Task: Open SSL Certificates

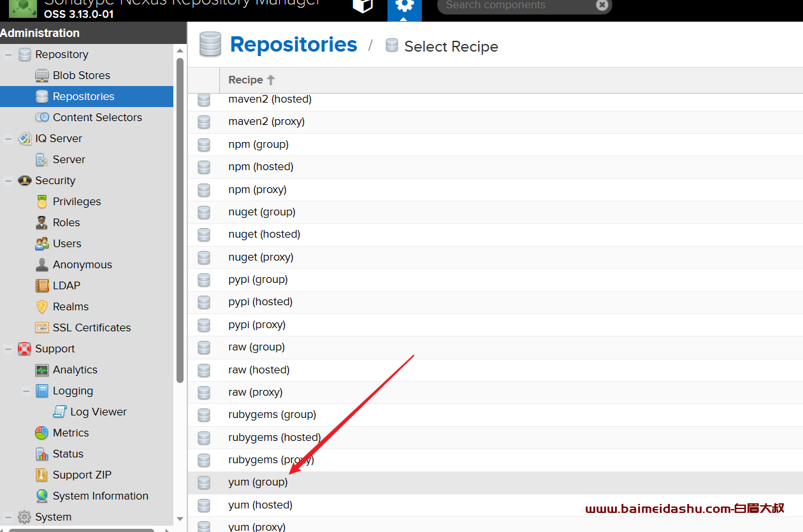Action: (92, 327)
